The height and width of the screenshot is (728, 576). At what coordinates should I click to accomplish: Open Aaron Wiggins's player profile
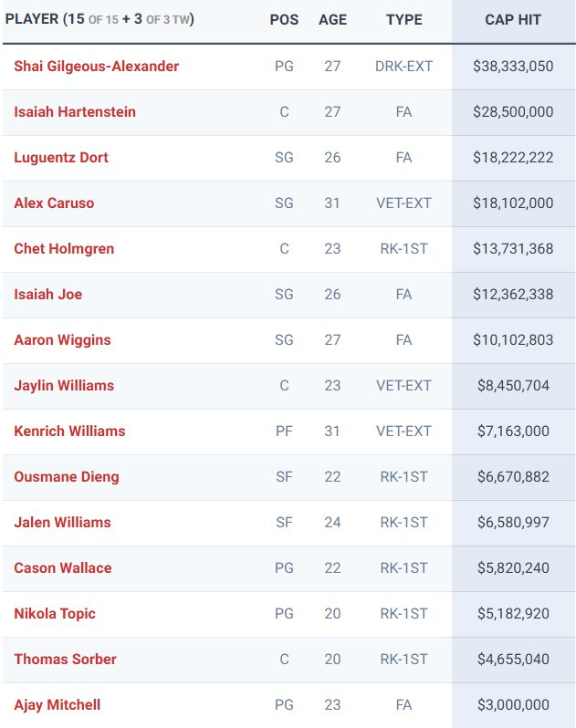pos(62,340)
